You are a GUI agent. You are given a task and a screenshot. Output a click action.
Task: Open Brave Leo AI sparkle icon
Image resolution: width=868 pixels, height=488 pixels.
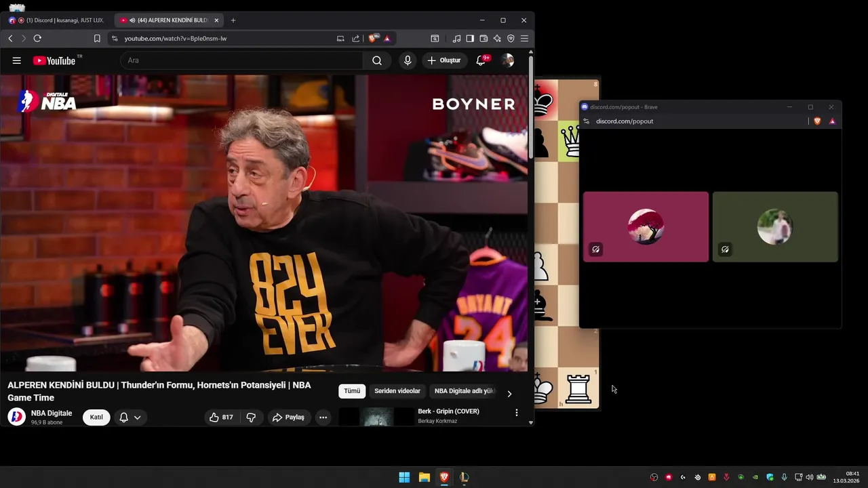point(497,39)
